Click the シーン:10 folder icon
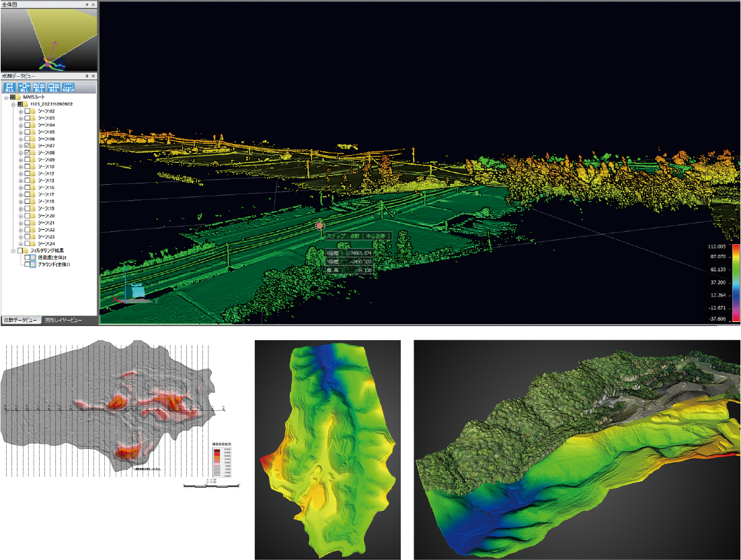 [x=34, y=166]
